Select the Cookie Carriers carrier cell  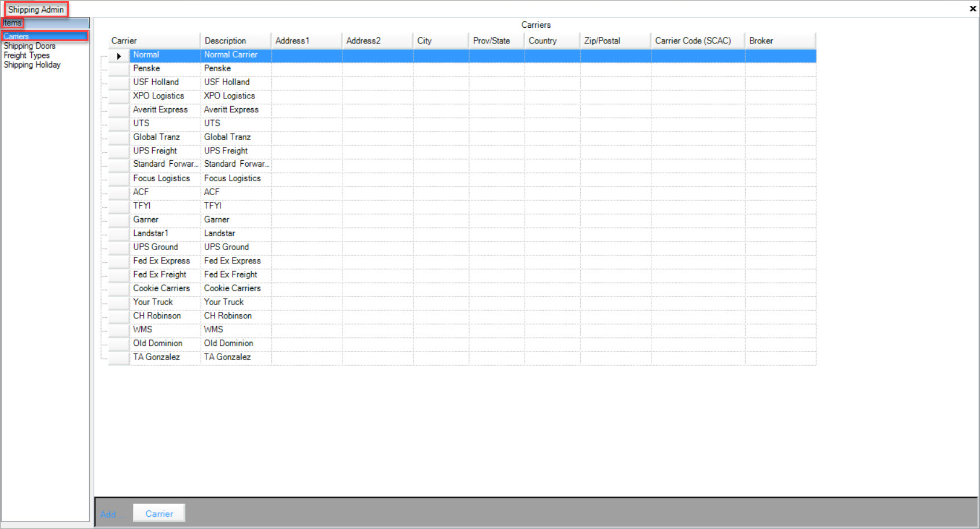[165, 288]
